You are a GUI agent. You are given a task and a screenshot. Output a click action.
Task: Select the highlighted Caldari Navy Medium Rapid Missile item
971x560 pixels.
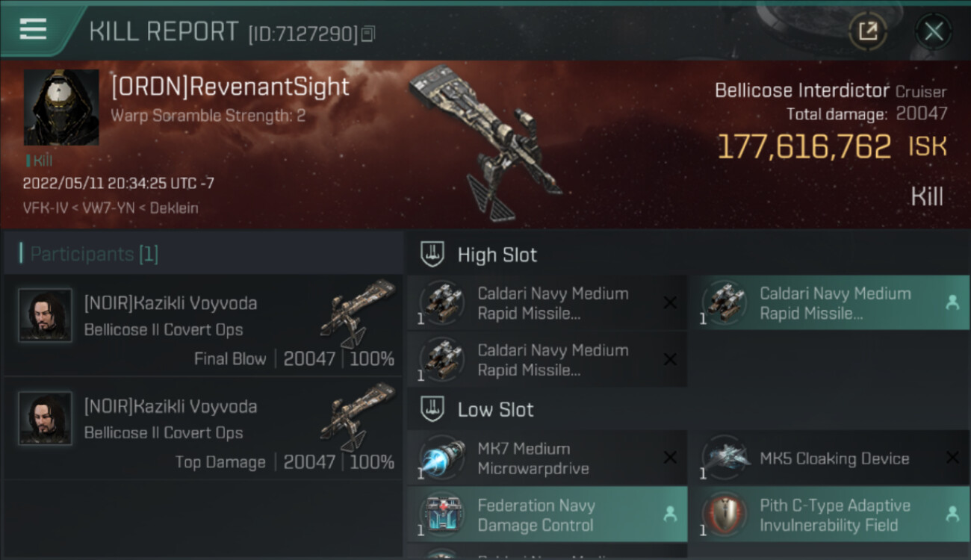(828, 303)
